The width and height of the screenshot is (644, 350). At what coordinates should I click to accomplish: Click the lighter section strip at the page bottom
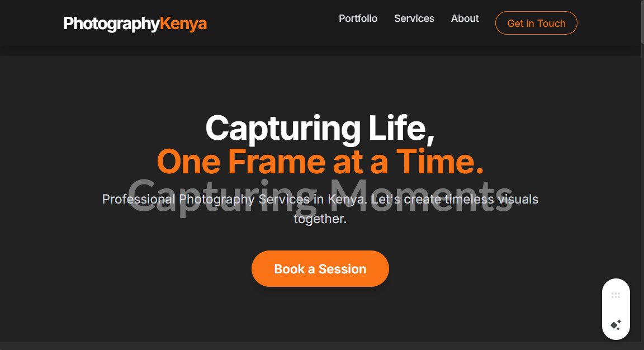click(320, 346)
